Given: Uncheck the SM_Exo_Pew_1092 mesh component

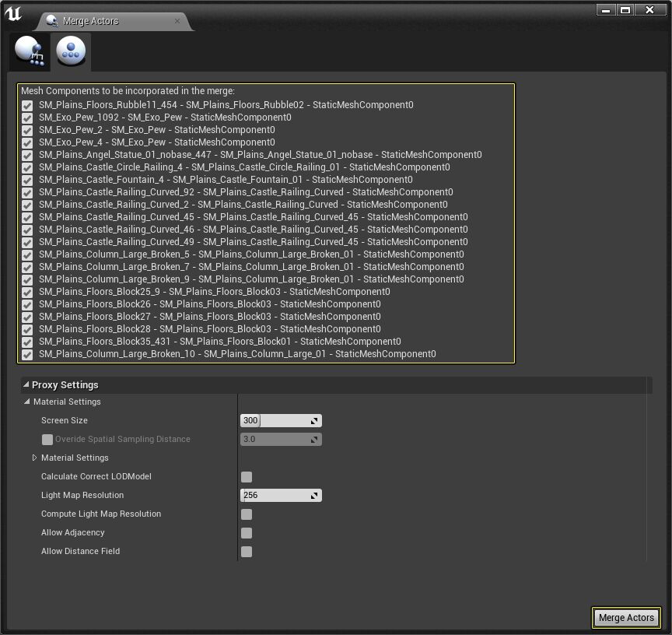Looking at the screenshot, I should coord(27,118).
